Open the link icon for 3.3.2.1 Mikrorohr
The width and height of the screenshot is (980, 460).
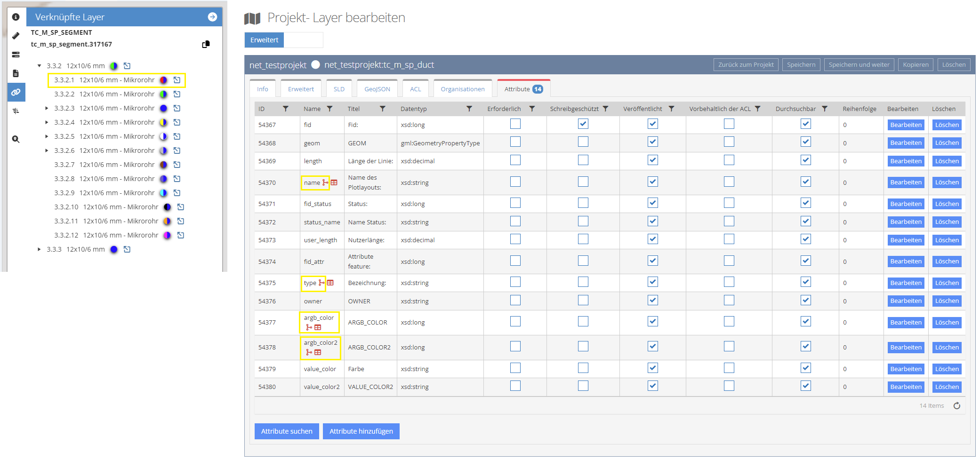point(177,80)
